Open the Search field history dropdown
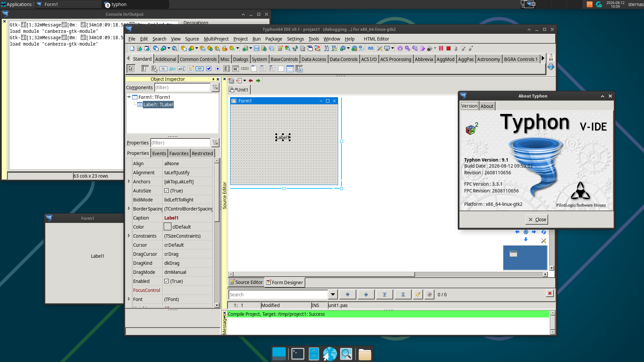Image resolution: width=644 pixels, height=362 pixels. [333, 295]
